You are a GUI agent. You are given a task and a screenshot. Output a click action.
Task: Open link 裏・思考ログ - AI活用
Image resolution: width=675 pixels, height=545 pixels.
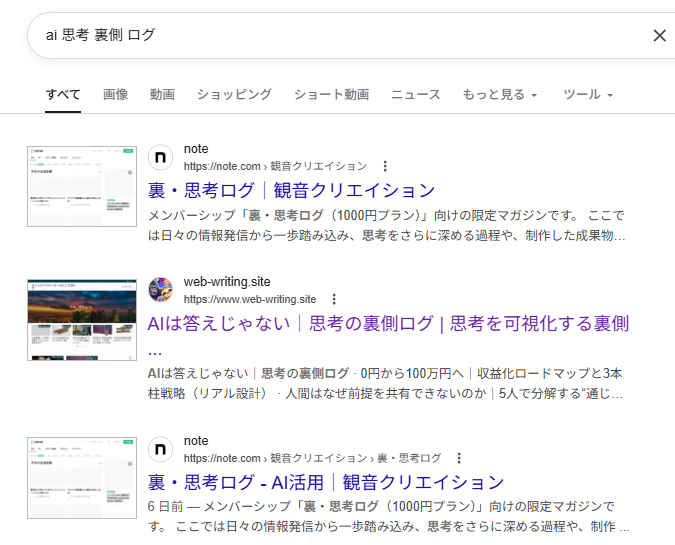click(326, 482)
